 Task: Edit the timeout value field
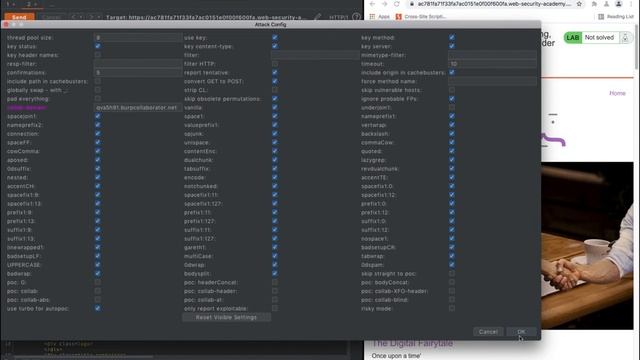tap(492, 64)
